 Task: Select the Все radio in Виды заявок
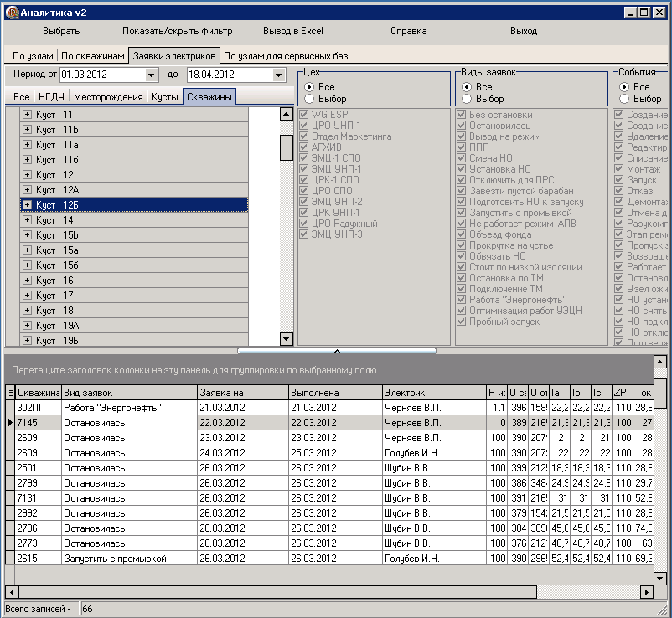tap(466, 87)
